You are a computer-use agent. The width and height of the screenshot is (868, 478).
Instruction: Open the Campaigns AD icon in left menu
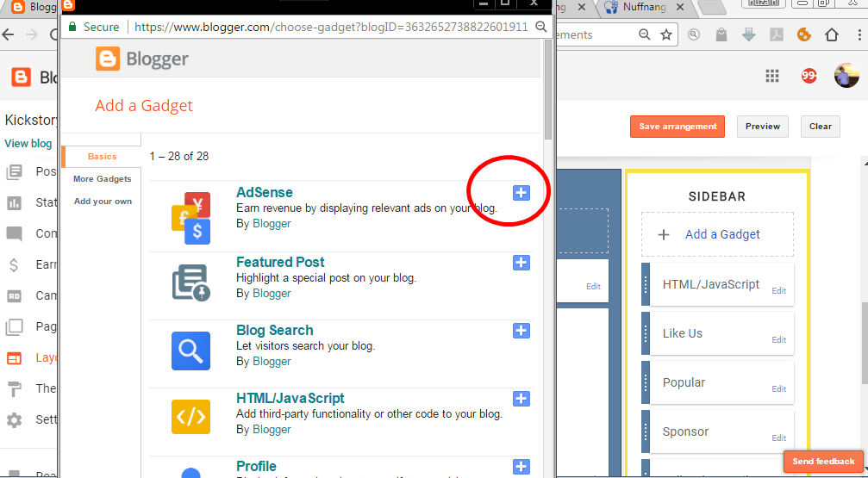[15, 296]
